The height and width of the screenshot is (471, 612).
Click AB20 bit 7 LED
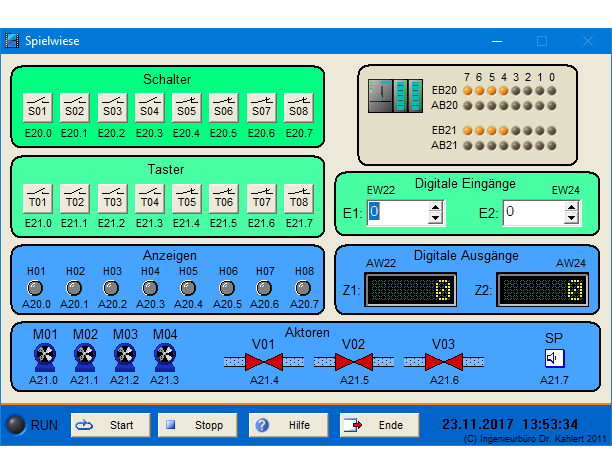468,105
